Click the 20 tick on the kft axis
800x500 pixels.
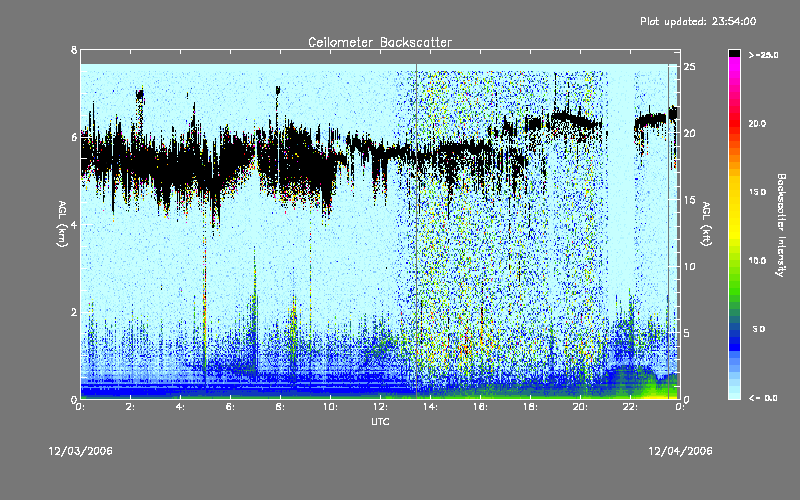pyautogui.click(x=689, y=133)
